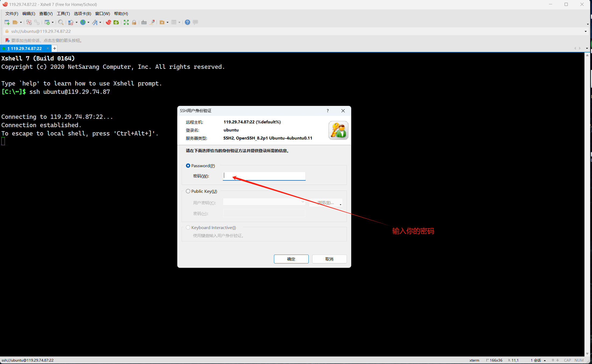
Task: Open the user key (用户密钥) combo box
Action: [264, 202]
